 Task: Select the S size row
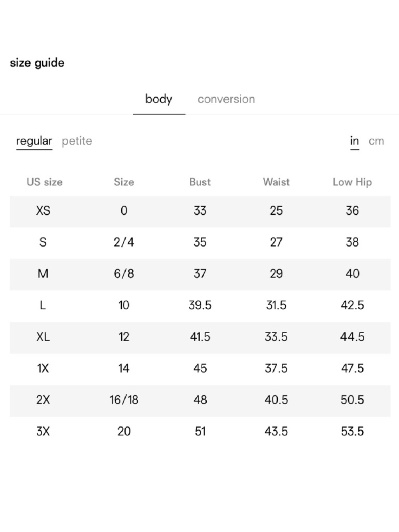[200, 243]
